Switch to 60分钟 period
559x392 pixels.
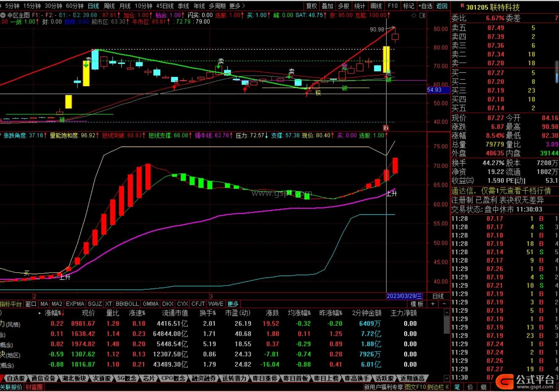[75, 6]
